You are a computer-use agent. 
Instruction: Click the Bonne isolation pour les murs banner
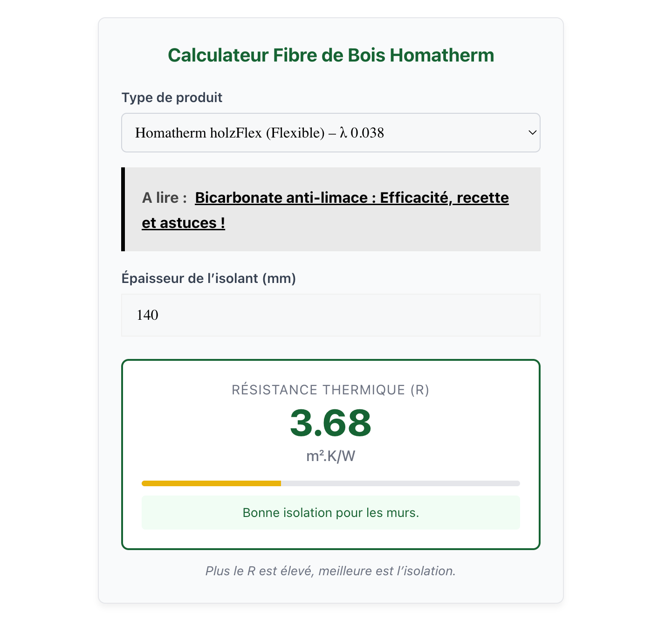tap(330, 512)
